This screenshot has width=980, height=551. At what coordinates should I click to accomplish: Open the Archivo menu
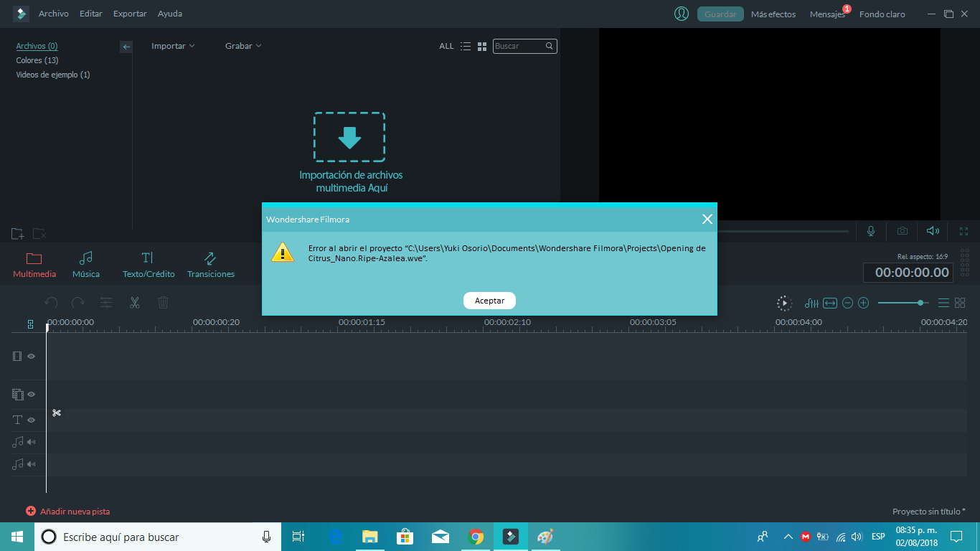(54, 14)
